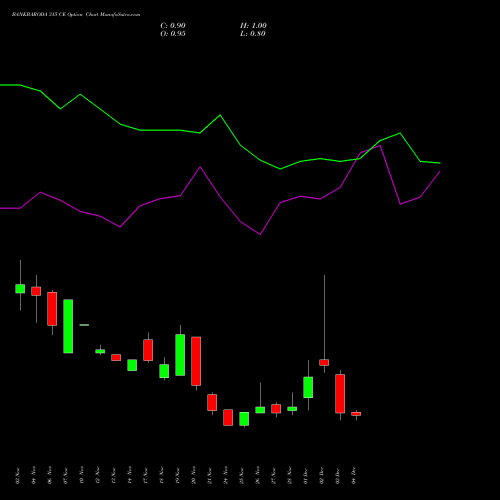The image size is (500, 500).
Task: Click the 27 Nov date label
Action: tap(274, 476)
